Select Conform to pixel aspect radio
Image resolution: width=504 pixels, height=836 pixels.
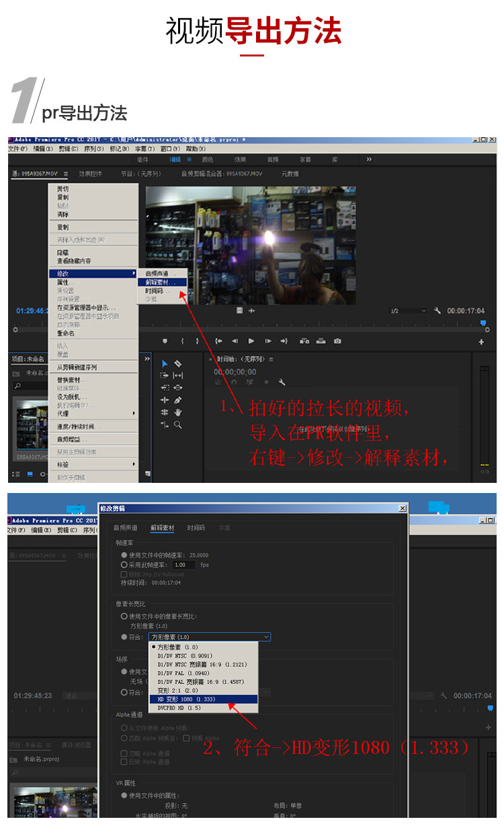(x=124, y=636)
